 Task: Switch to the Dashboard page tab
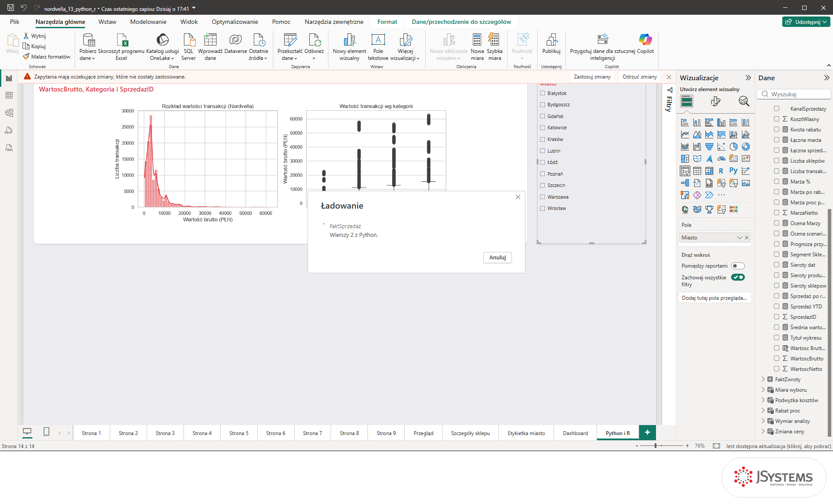(x=575, y=433)
